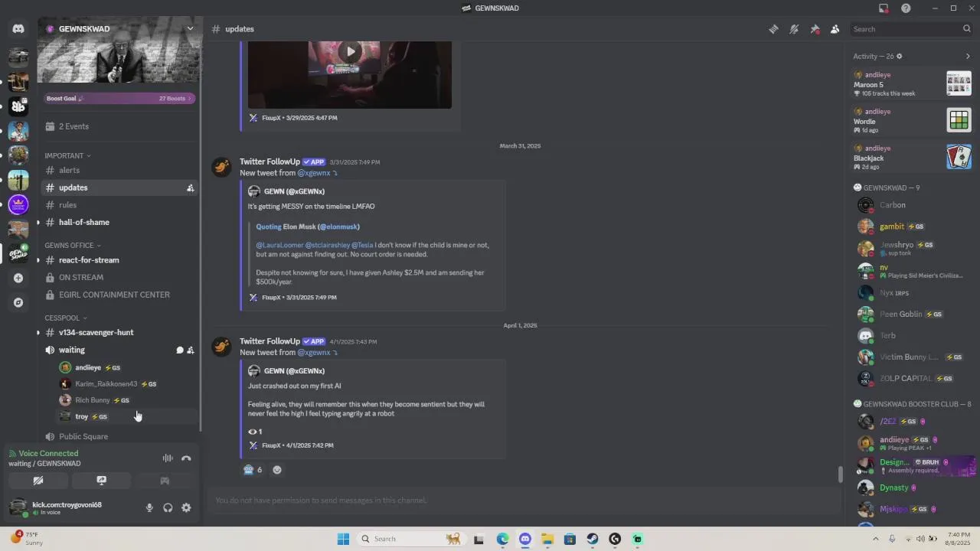Disconnect from voice with phone icon
This screenshot has height=551, width=980.
pos(186,458)
